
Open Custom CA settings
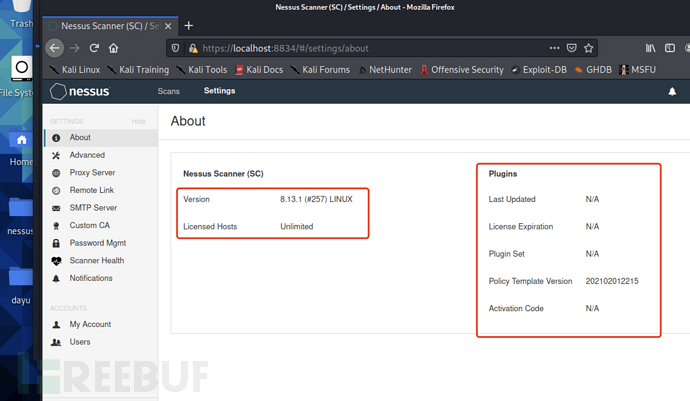click(x=90, y=225)
